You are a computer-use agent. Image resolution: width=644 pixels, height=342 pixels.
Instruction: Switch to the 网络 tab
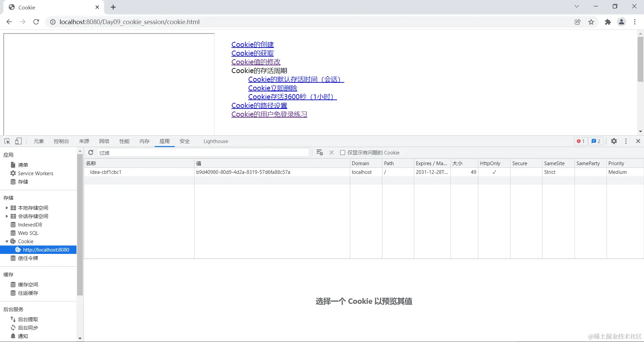click(104, 141)
